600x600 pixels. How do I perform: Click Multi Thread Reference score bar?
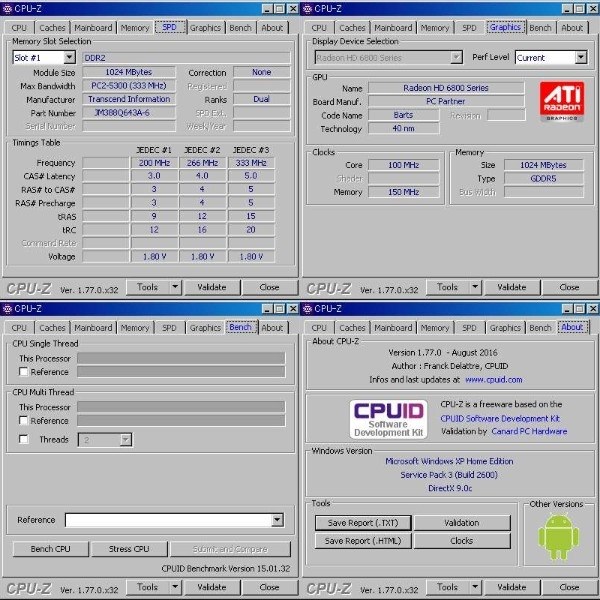(x=181, y=421)
